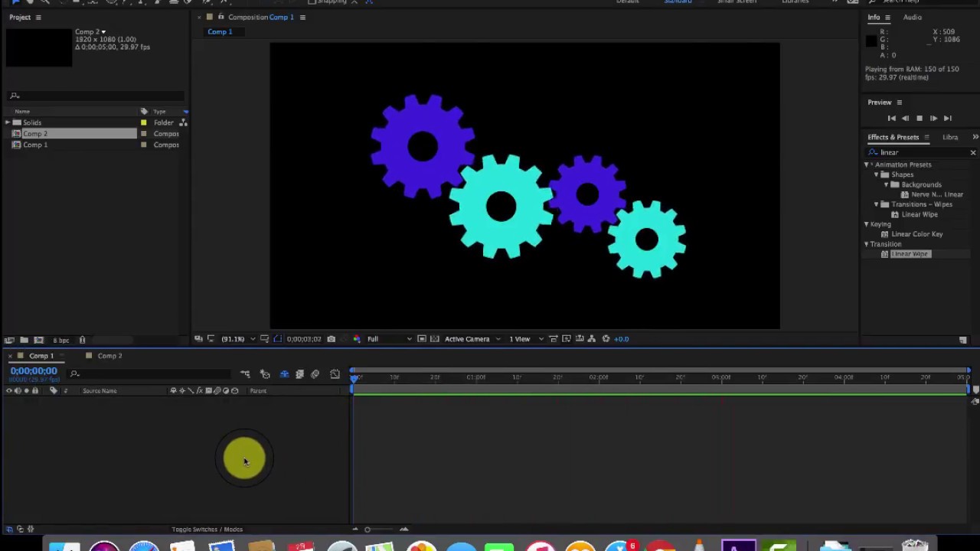Viewport: 980px width, 551px height.
Task: Open the composition magnification 91.1% dropdown
Action: [x=237, y=339]
